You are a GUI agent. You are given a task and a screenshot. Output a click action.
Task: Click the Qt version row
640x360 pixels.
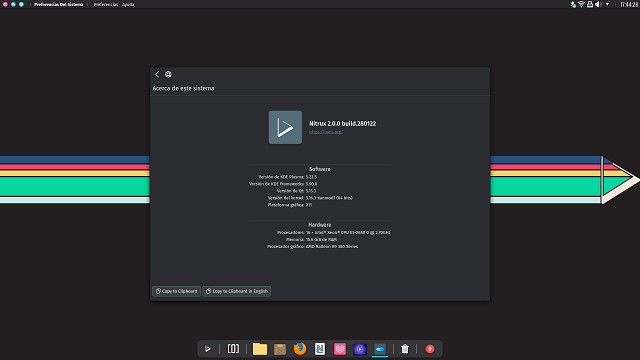click(x=296, y=191)
